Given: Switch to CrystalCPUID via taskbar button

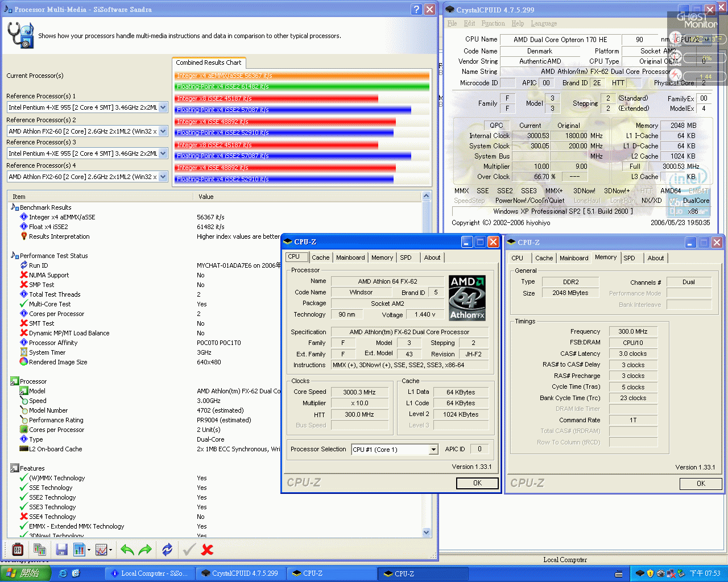Looking at the screenshot, I should point(240,573).
